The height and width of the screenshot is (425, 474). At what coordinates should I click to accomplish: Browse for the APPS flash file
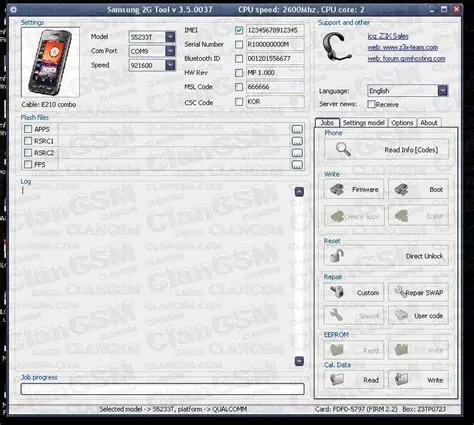click(297, 129)
